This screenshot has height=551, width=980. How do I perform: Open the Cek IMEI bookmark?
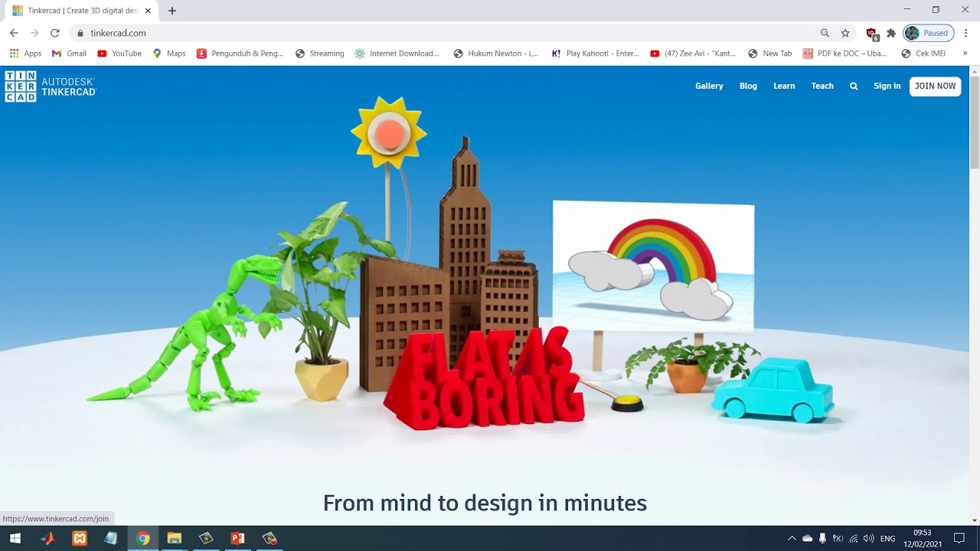pyautogui.click(x=923, y=54)
